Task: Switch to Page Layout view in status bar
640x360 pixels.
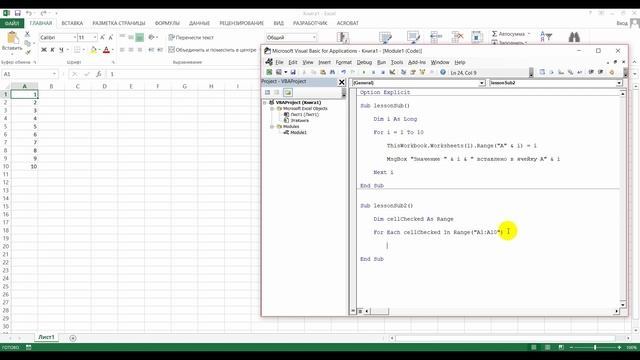Action: point(547,347)
